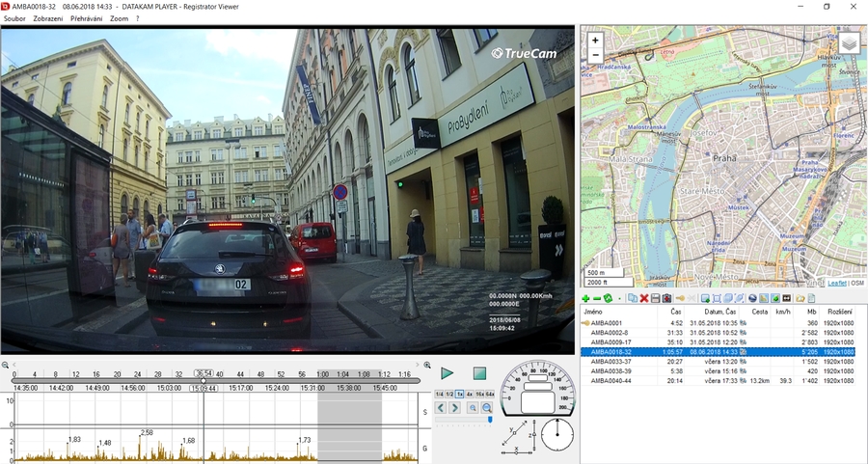Image resolution: width=868 pixels, height=464 pixels.
Task: Zoom in the map with the plus button
Action: 595,41
